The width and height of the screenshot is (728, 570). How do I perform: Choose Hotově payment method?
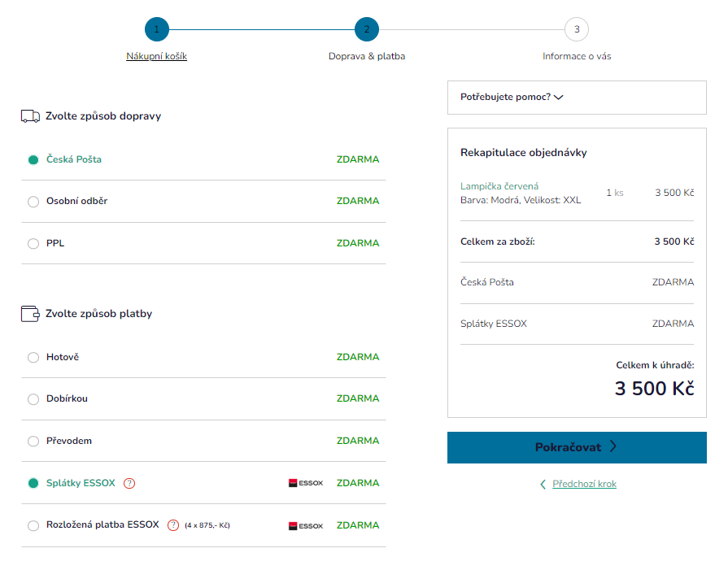coord(33,357)
